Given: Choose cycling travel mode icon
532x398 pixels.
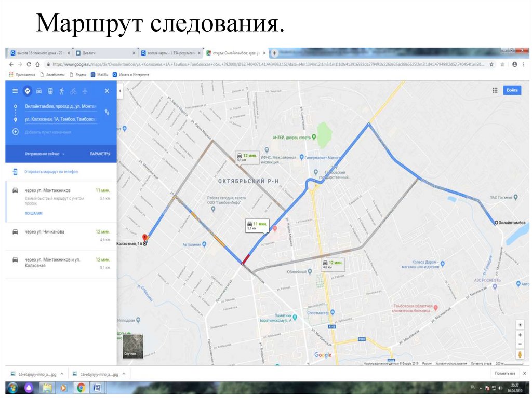Looking at the screenshot, I should pos(73,91).
